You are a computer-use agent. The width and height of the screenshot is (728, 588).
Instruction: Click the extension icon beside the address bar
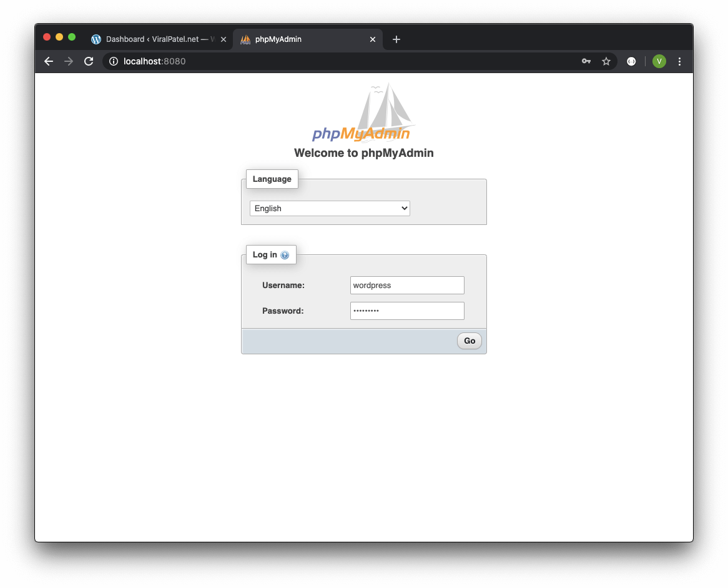[x=631, y=61]
